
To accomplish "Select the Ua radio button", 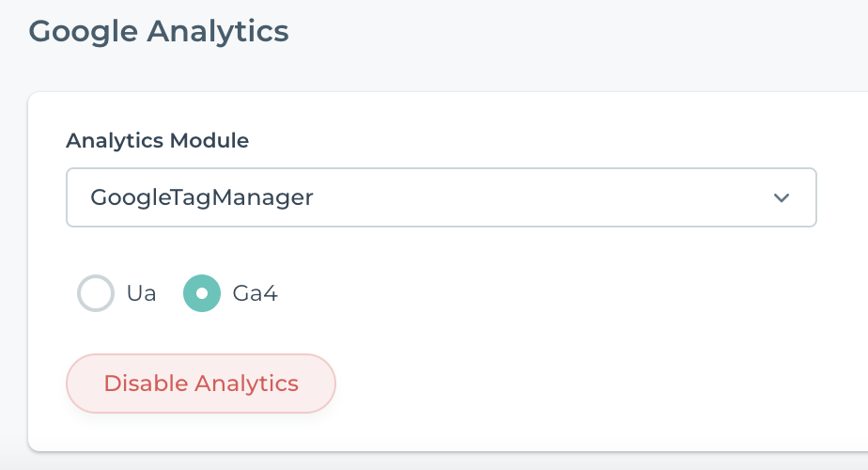I will (x=96, y=293).
